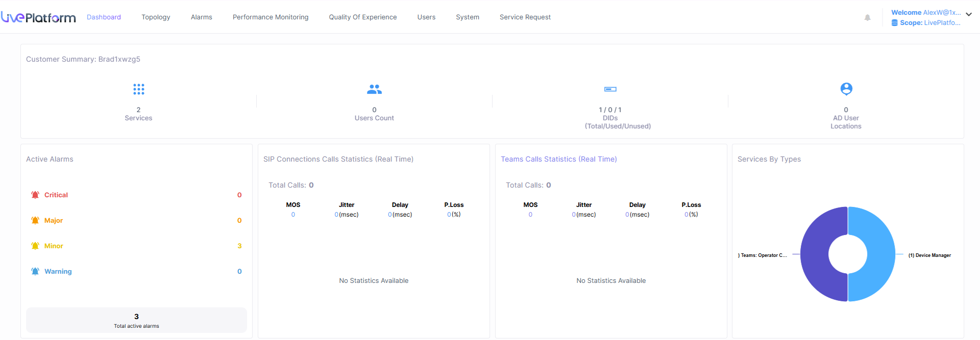Image resolution: width=980 pixels, height=340 pixels.
Task: Open the Performance Monitoring menu
Action: 271,17
